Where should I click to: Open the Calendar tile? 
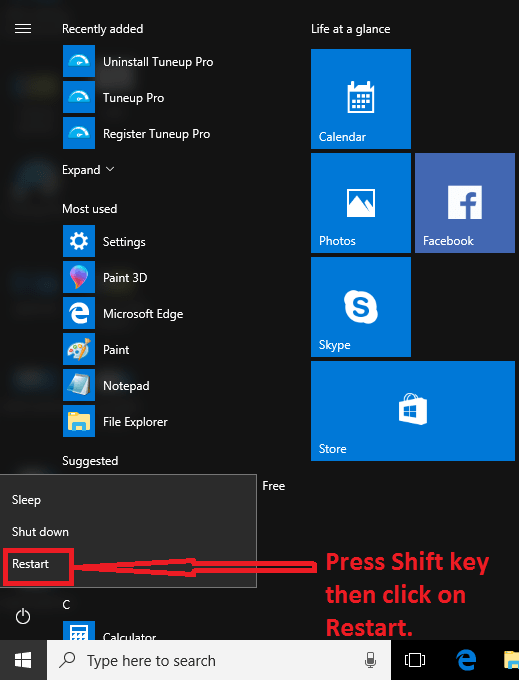coord(361,99)
